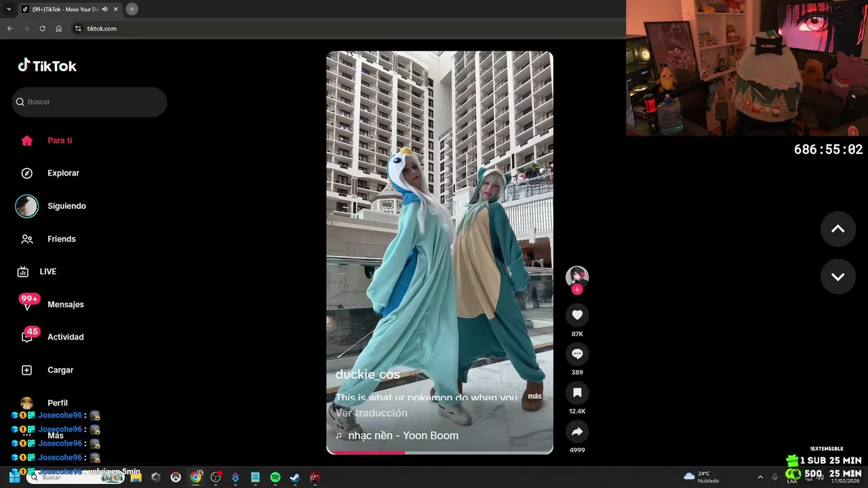Open comments with the speech bubble icon
The width and height of the screenshot is (868, 488).
pos(577,354)
